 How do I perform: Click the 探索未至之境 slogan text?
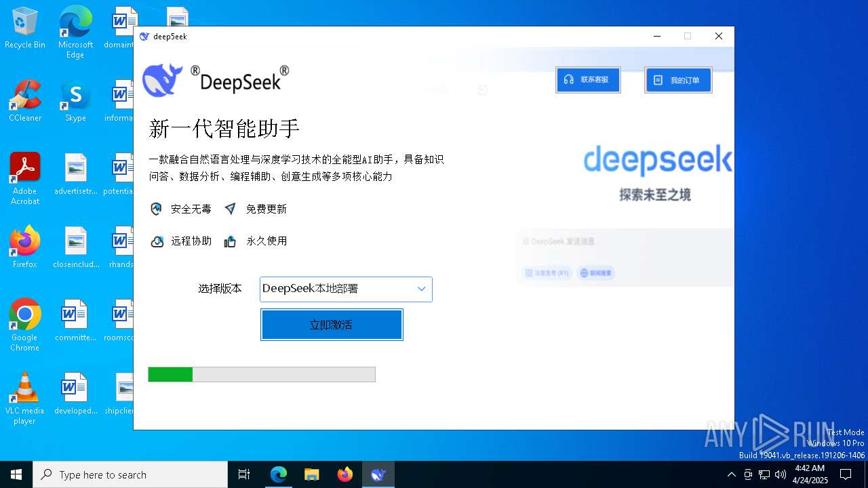(x=655, y=195)
